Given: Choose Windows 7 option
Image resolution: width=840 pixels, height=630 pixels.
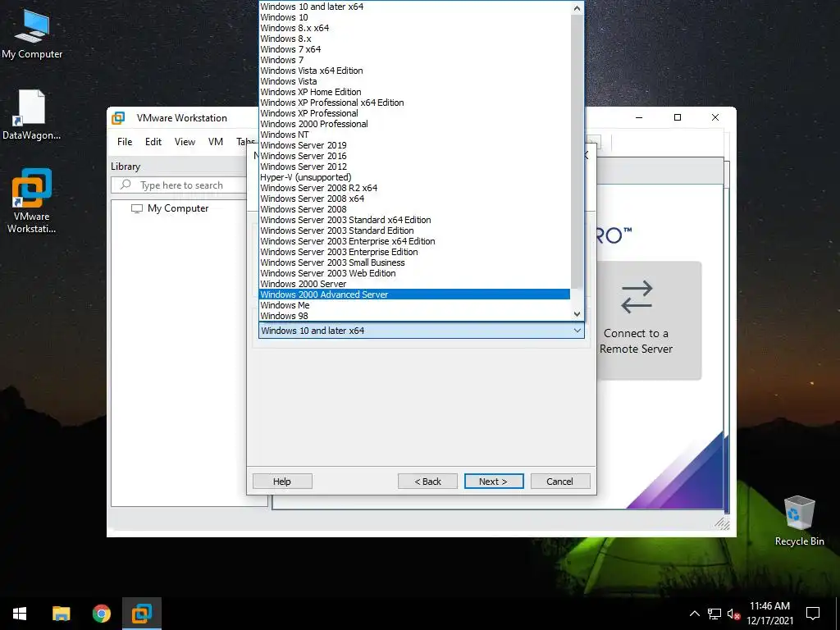Looking at the screenshot, I should 414,60.
